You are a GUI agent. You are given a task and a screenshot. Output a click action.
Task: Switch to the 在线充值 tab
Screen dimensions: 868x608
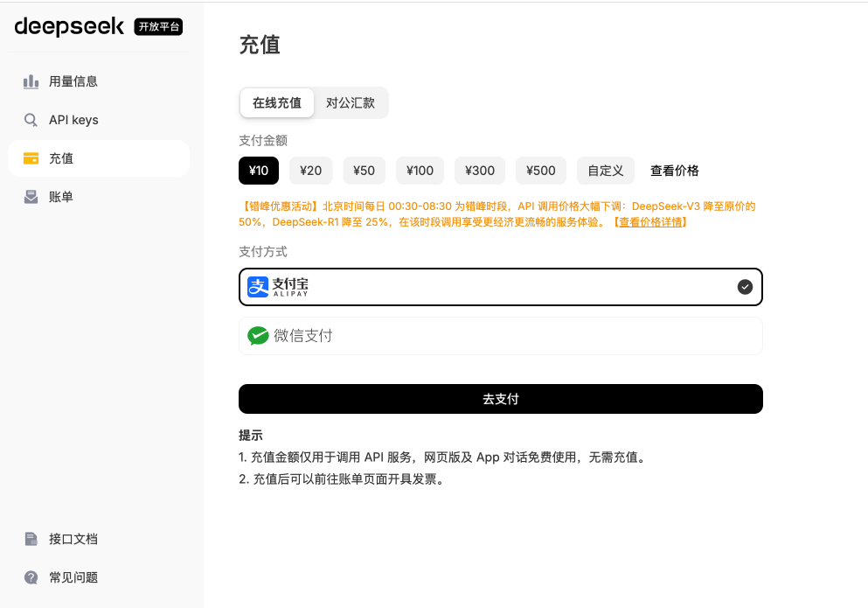coord(277,102)
